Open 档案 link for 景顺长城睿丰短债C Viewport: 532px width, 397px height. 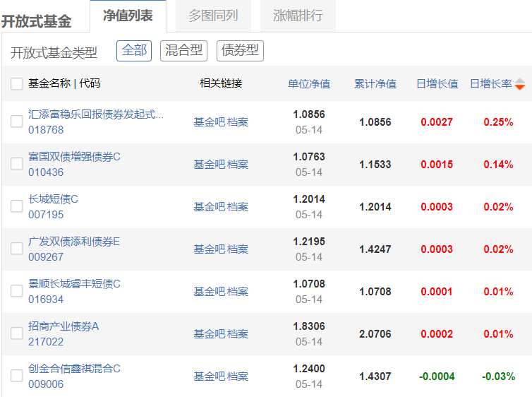[238, 292]
